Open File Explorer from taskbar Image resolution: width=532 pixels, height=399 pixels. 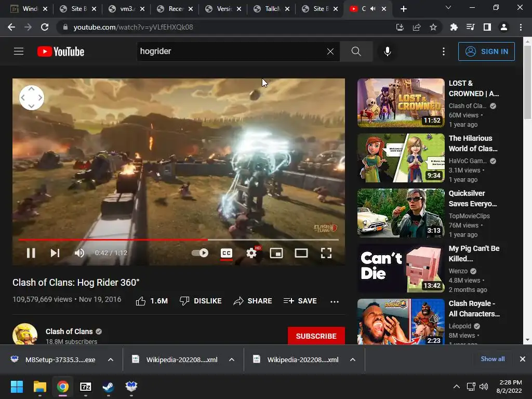[39, 387]
